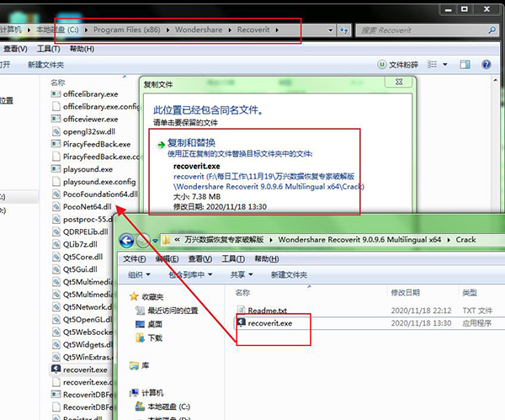
Task: Click the 名称 column header in Crack window
Action: coord(242,292)
